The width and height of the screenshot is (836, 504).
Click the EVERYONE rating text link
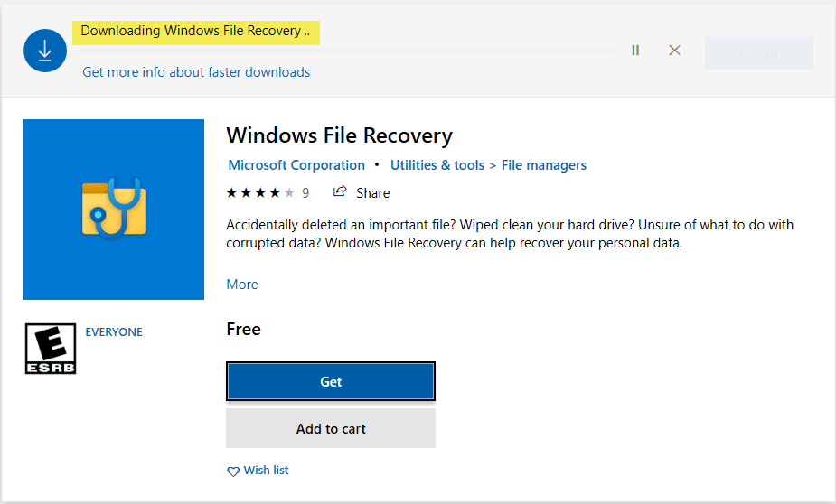(114, 332)
